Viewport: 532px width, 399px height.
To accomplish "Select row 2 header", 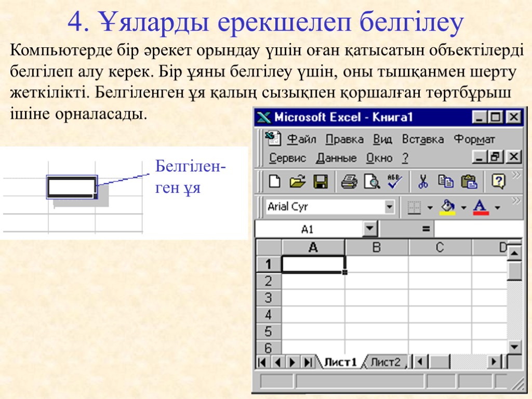I will pos(269,281).
